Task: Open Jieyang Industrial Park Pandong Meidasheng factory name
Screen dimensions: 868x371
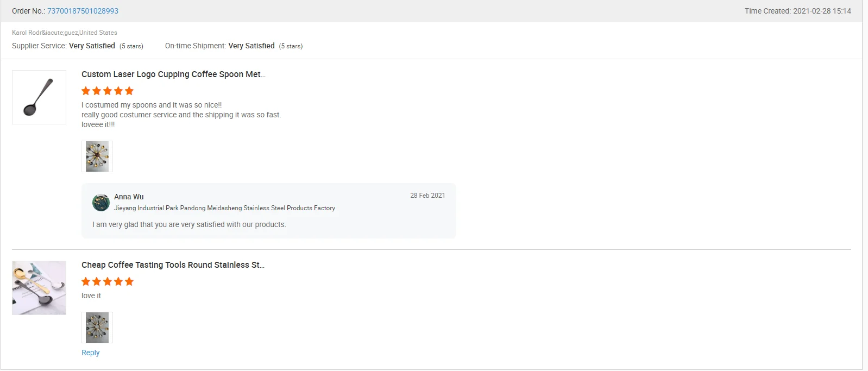Action: (x=224, y=208)
